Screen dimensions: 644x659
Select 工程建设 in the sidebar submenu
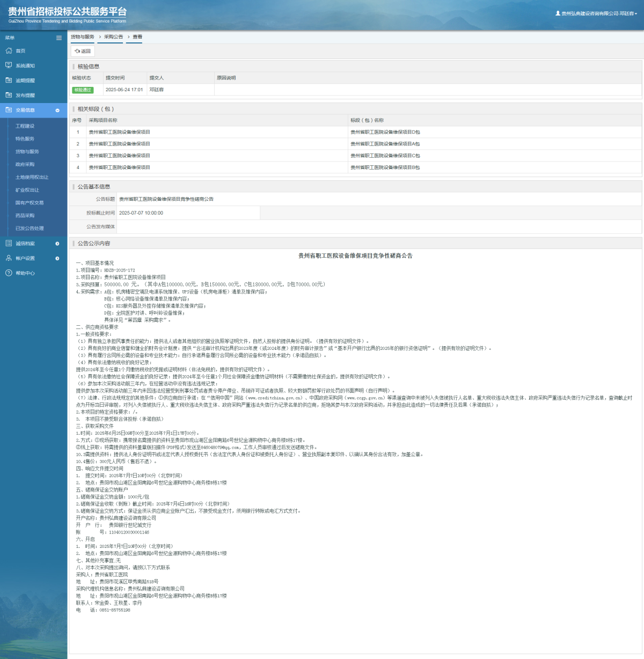pyautogui.click(x=25, y=126)
